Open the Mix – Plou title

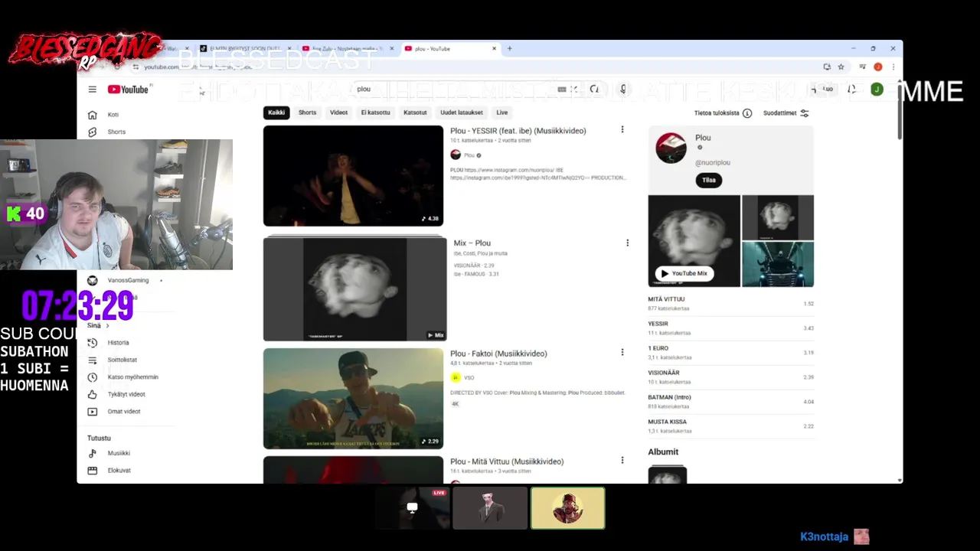[472, 243]
